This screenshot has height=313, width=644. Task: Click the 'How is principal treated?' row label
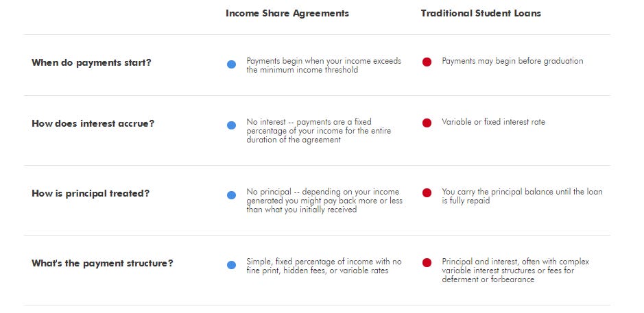[91, 194]
